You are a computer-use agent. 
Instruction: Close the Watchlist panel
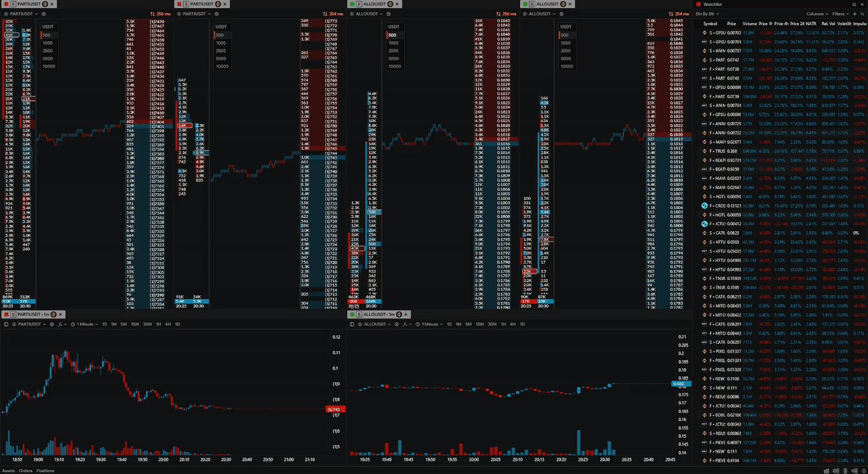(x=863, y=4)
